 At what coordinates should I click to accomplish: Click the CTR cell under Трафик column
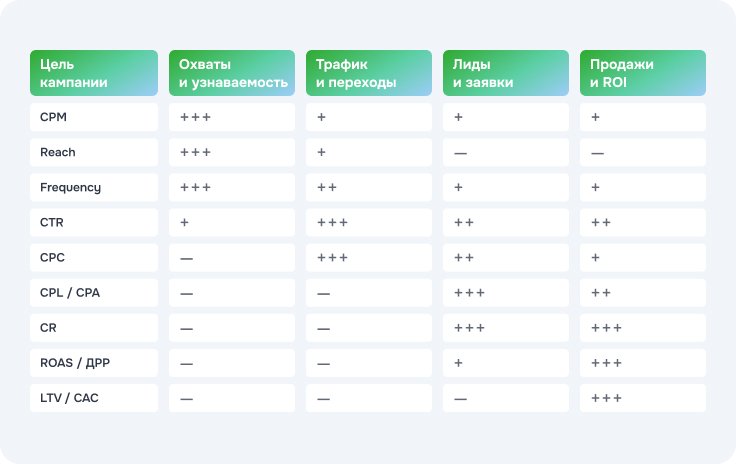point(369,222)
